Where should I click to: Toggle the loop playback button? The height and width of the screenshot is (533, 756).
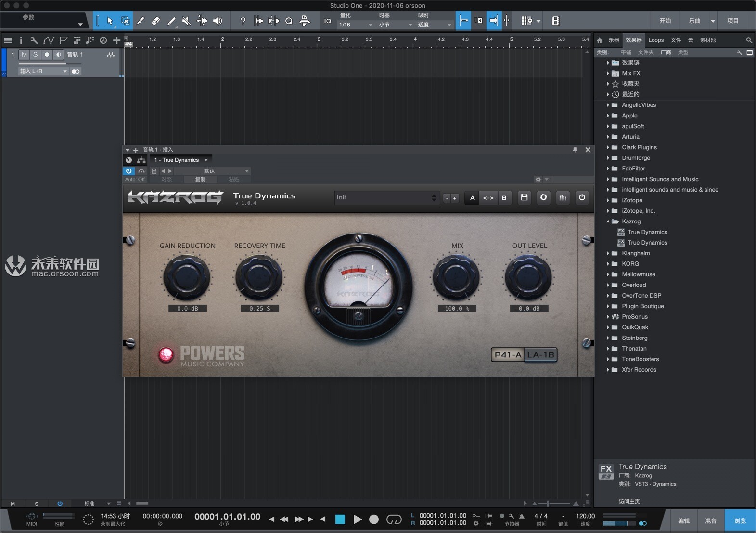(394, 520)
